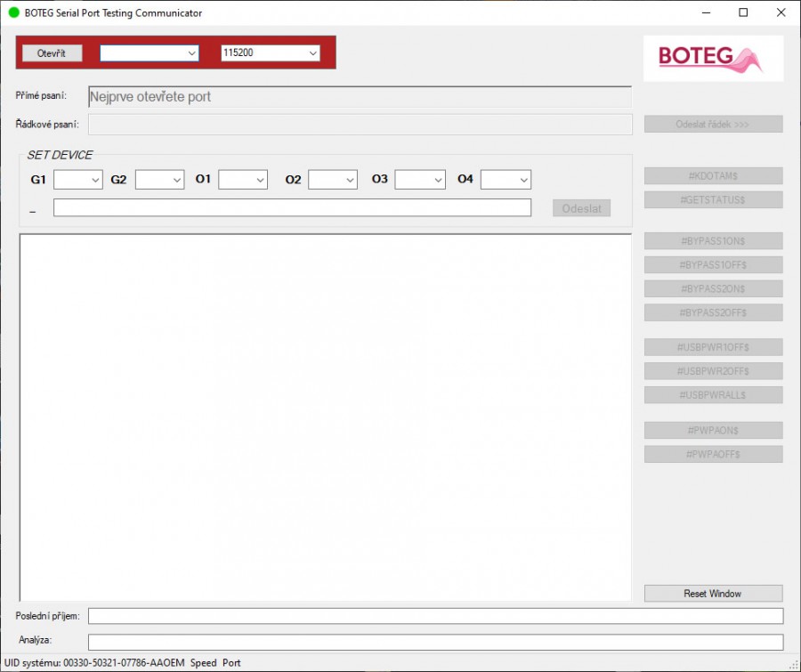Expand the O3 combo box
This screenshot has height=672, width=801.
[x=420, y=180]
